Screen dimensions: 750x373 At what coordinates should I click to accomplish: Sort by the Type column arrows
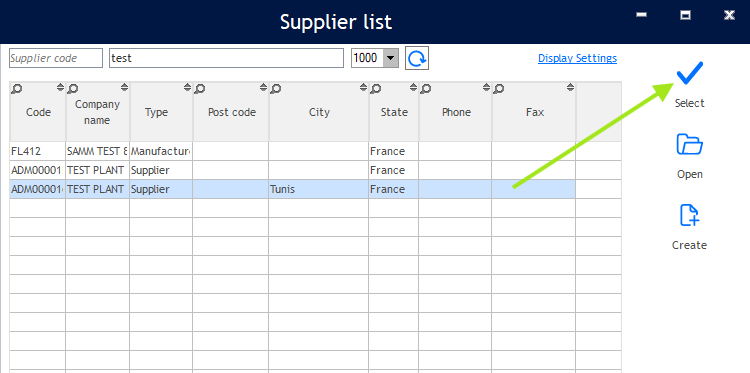188,87
